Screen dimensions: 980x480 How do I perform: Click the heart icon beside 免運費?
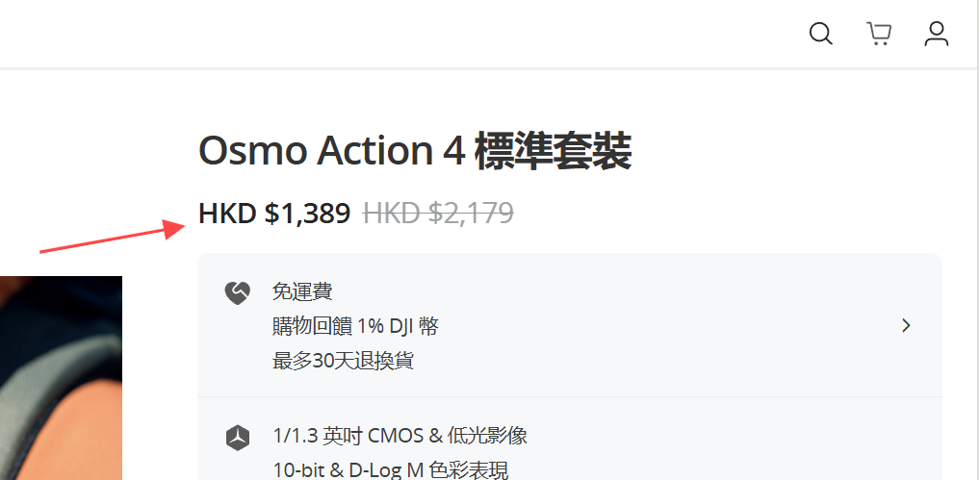pyautogui.click(x=238, y=292)
